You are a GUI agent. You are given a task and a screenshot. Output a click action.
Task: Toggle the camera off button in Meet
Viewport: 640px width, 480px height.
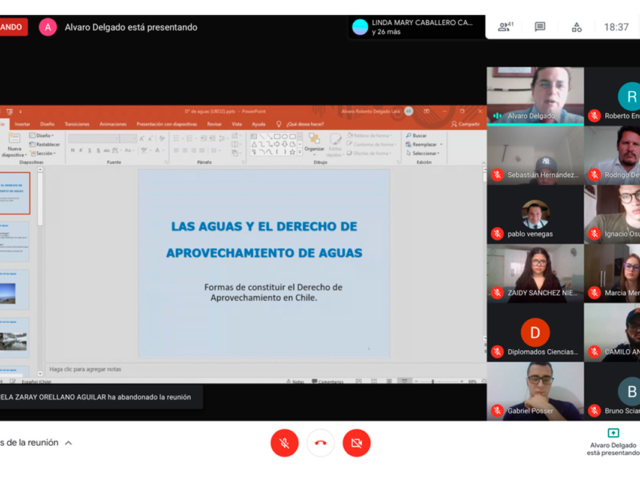coord(356,443)
